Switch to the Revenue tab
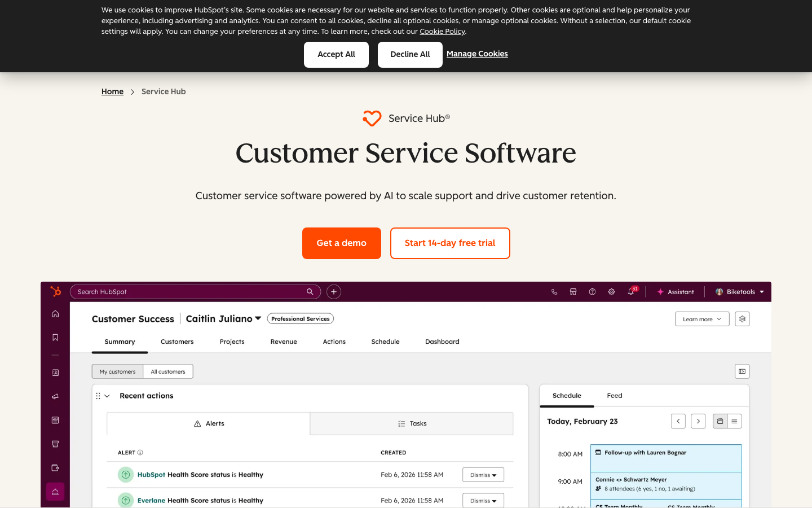The width and height of the screenshot is (812, 508). tap(284, 341)
